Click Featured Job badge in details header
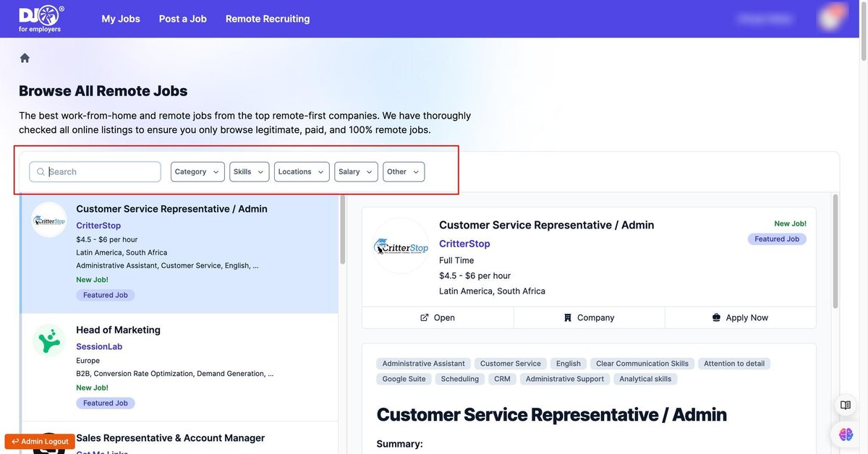Screen dimensions: 868x454 point(777,239)
